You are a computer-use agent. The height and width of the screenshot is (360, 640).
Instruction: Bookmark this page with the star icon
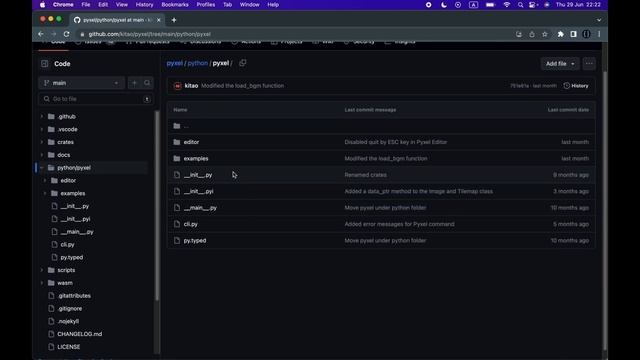click(544, 34)
